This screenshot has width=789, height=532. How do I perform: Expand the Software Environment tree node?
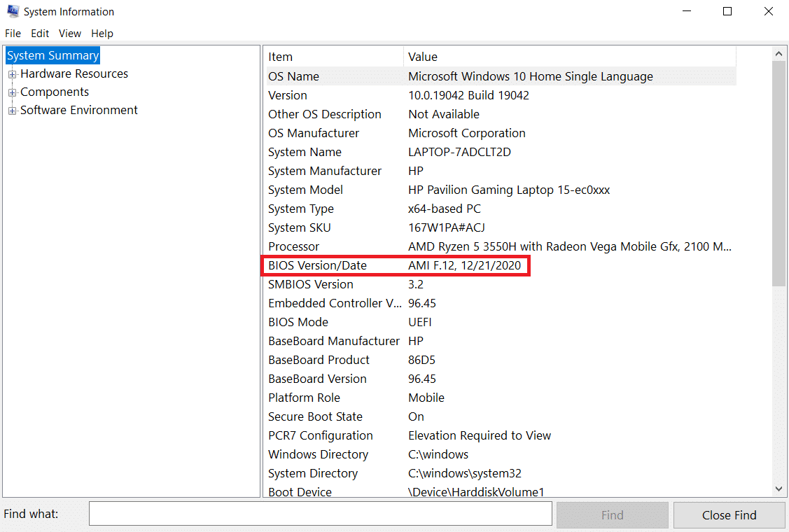[x=12, y=111]
